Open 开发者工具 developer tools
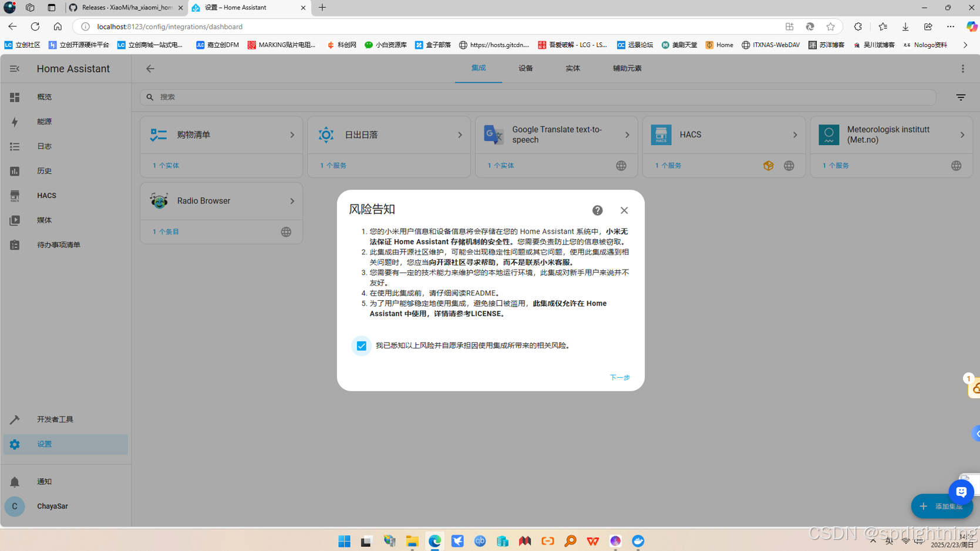The width and height of the screenshot is (980, 551). pyautogui.click(x=66, y=419)
